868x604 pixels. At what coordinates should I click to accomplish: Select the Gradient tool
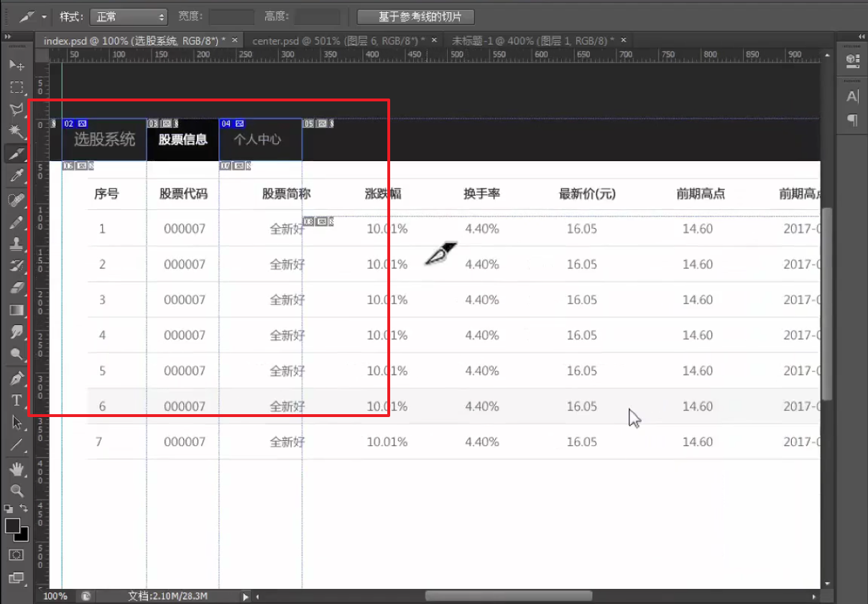coord(17,310)
